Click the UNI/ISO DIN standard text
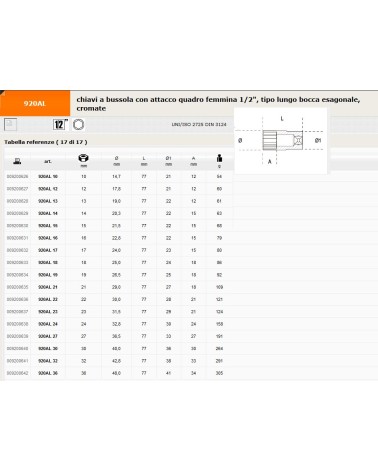This screenshot has width=378, height=472. (x=199, y=124)
